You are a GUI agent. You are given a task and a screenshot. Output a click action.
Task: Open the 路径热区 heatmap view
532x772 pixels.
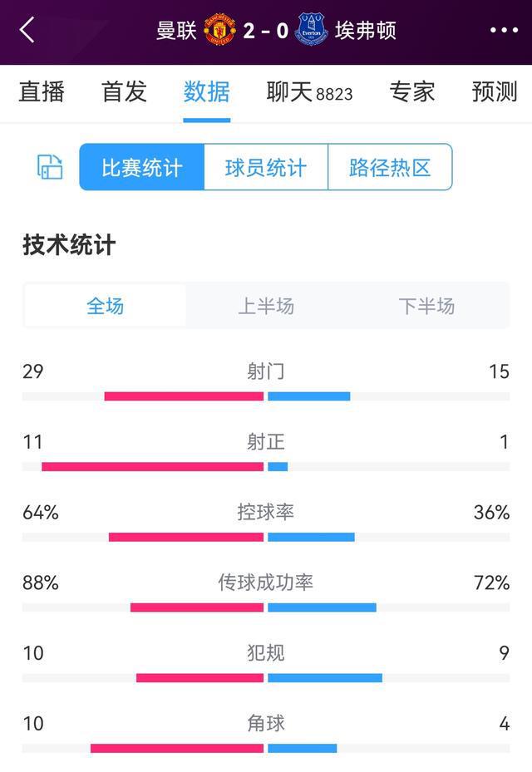[x=390, y=166]
